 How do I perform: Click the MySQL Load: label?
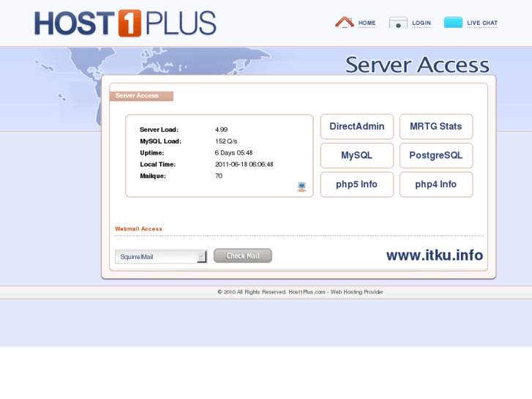[x=161, y=141]
